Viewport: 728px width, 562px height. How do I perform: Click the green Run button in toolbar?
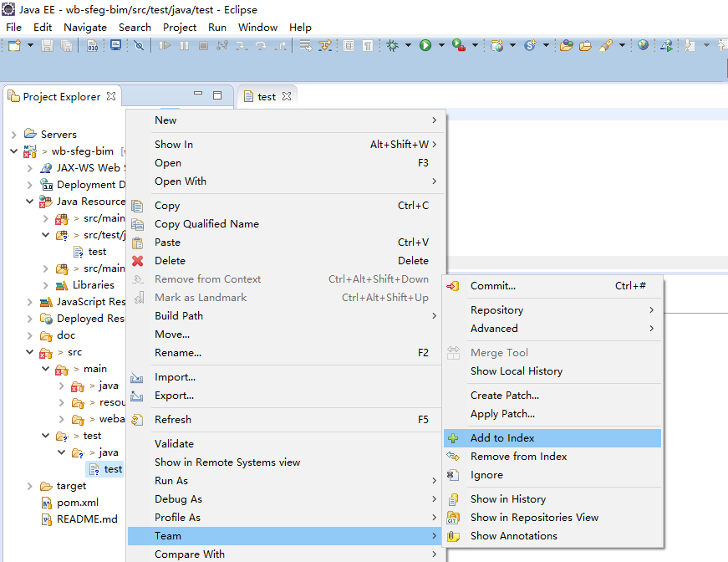tap(425, 45)
